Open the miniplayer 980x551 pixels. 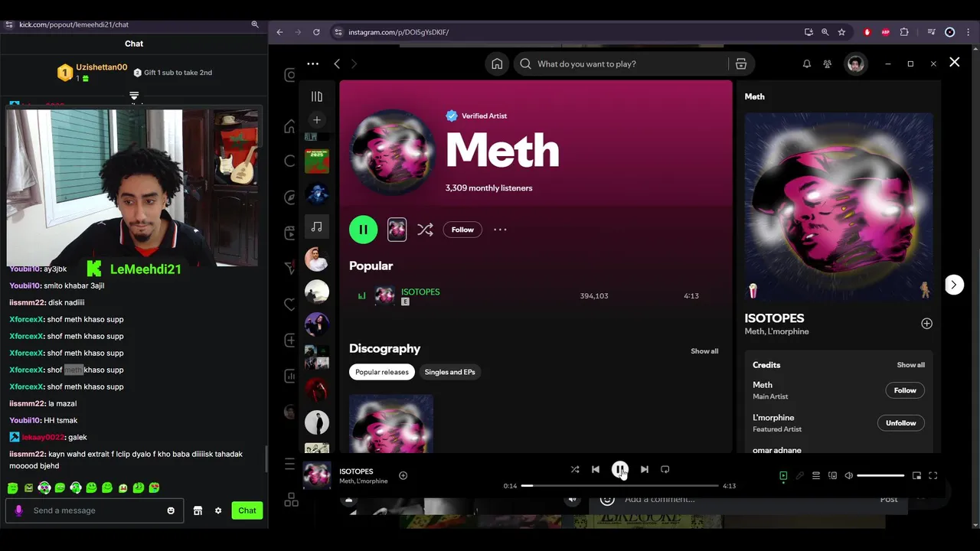coord(916,475)
